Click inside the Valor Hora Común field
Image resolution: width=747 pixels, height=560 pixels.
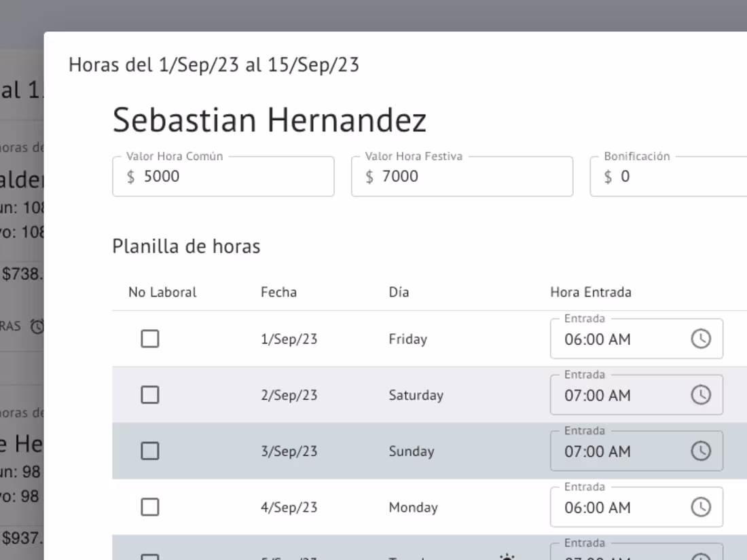[x=223, y=176]
